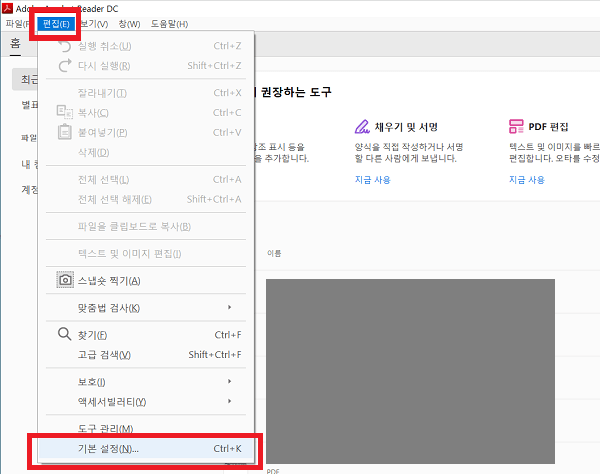Click the copy icon beside 복사(C)
Viewport: 600px width, 474px height.
(65, 112)
